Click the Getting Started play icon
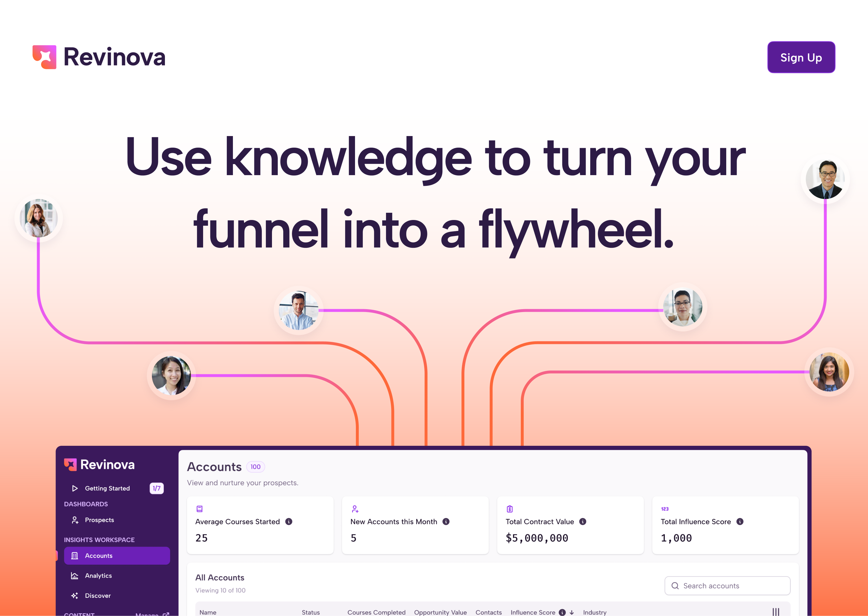868x616 pixels. tap(75, 488)
